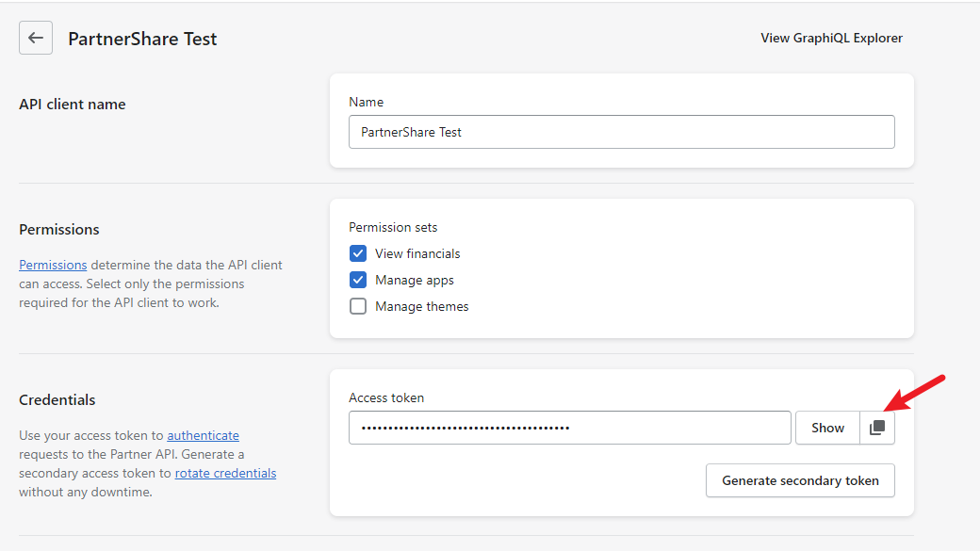Select the Credentials section heading

pyautogui.click(x=57, y=399)
